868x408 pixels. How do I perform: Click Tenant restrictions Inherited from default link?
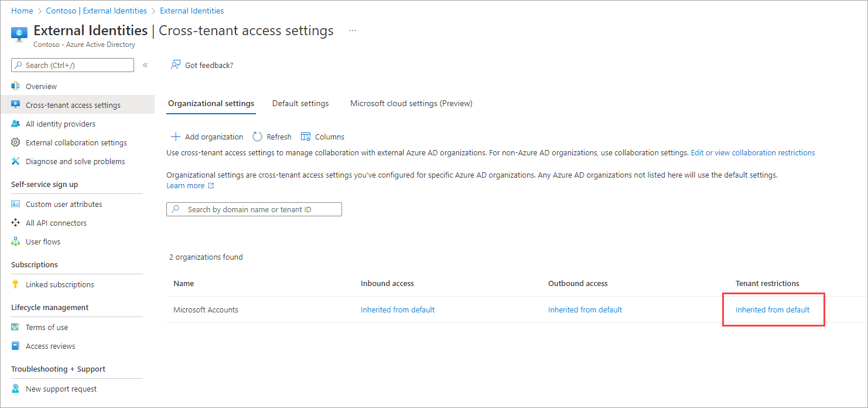coord(773,310)
